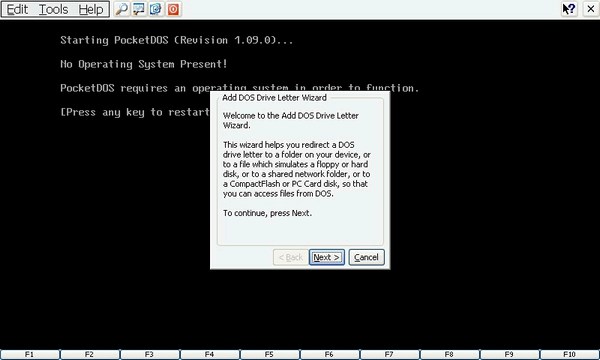This screenshot has height=360, width=600.
Task: Click the 'Starting PocketDOS (Revision 1.09.0)...' line
Action: pos(176,40)
